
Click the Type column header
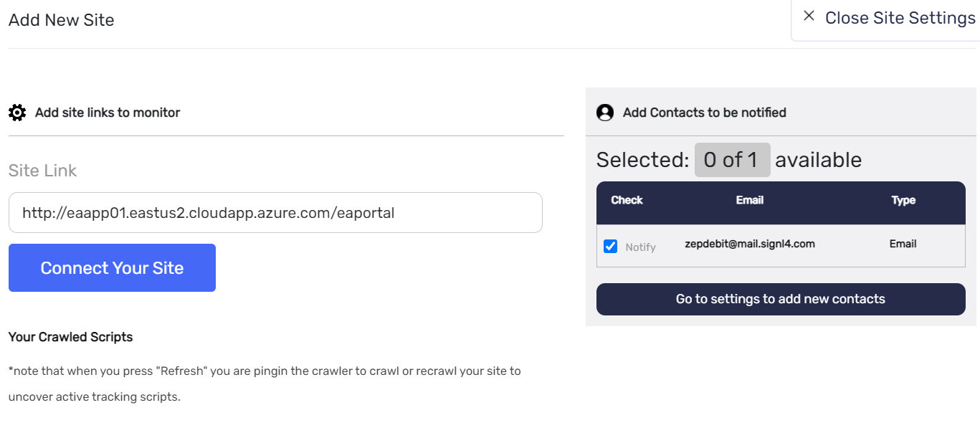(x=903, y=200)
